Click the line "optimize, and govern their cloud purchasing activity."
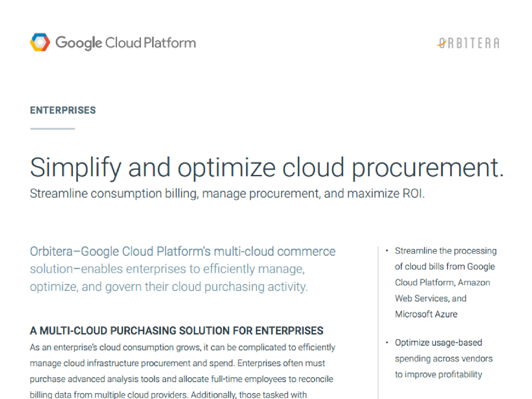This screenshot has height=399, width=532. pyautogui.click(x=169, y=287)
